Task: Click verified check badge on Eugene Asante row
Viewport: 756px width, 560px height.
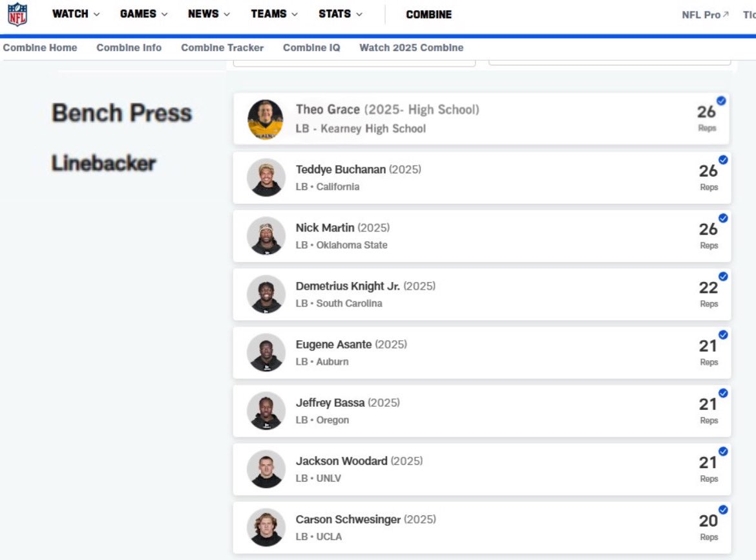Action: click(x=723, y=335)
